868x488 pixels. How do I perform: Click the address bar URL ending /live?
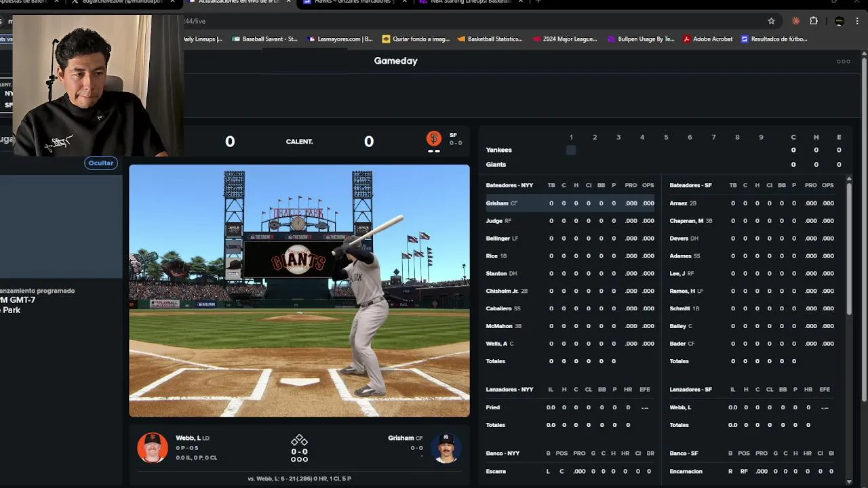pos(195,21)
